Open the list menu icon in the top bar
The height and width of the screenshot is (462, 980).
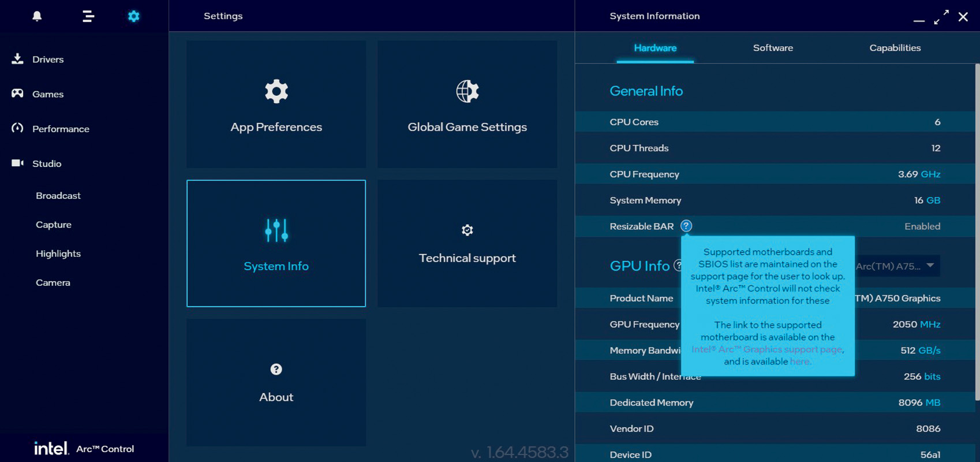[88, 16]
